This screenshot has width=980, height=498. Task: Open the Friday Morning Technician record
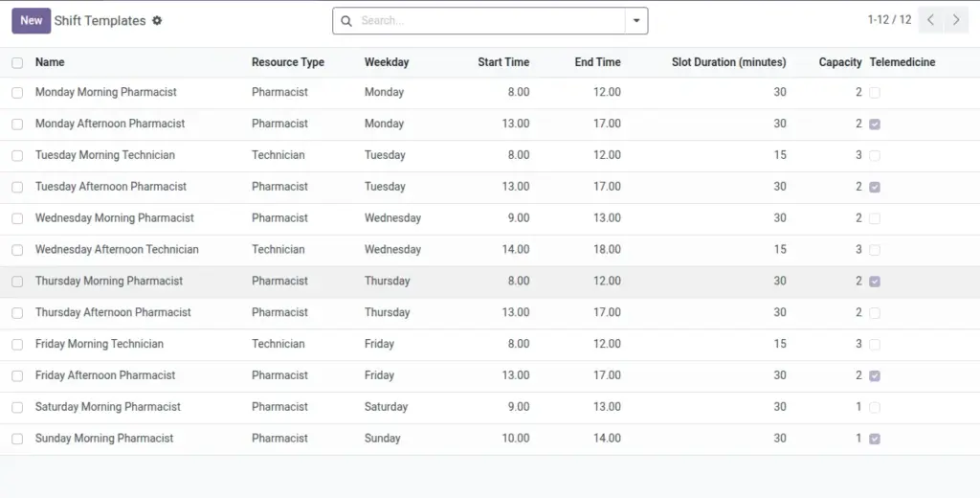pyautogui.click(x=100, y=344)
